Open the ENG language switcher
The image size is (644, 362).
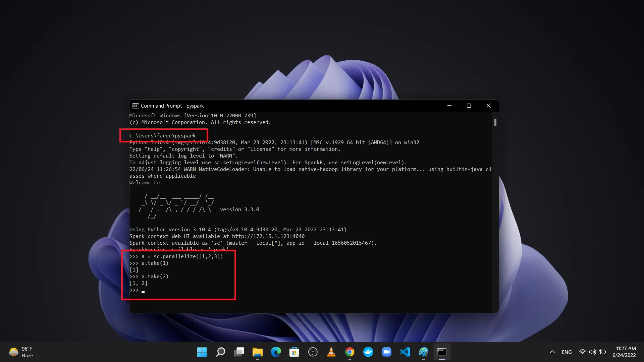567,352
